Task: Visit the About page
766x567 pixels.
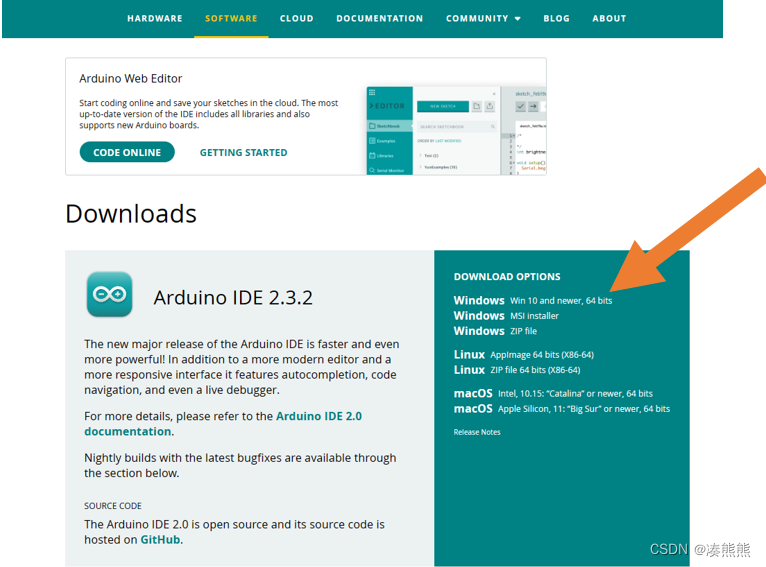Action: click(x=609, y=19)
